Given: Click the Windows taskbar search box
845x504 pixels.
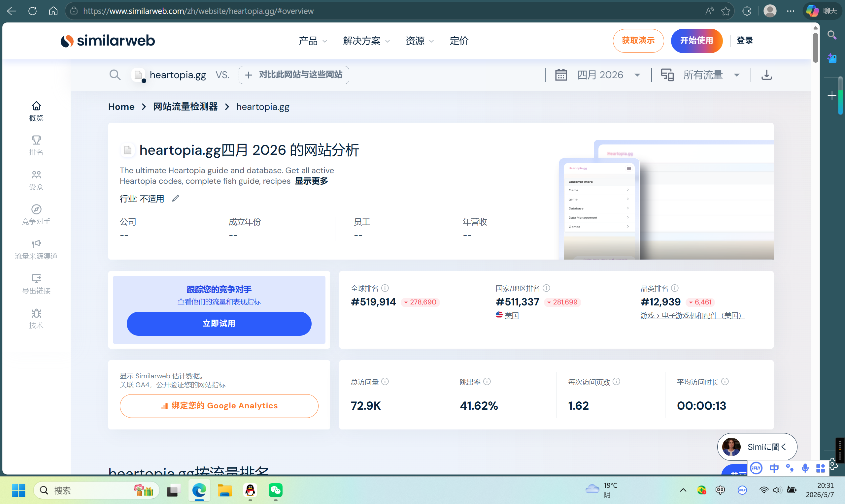Looking at the screenshot, I should click(x=96, y=490).
